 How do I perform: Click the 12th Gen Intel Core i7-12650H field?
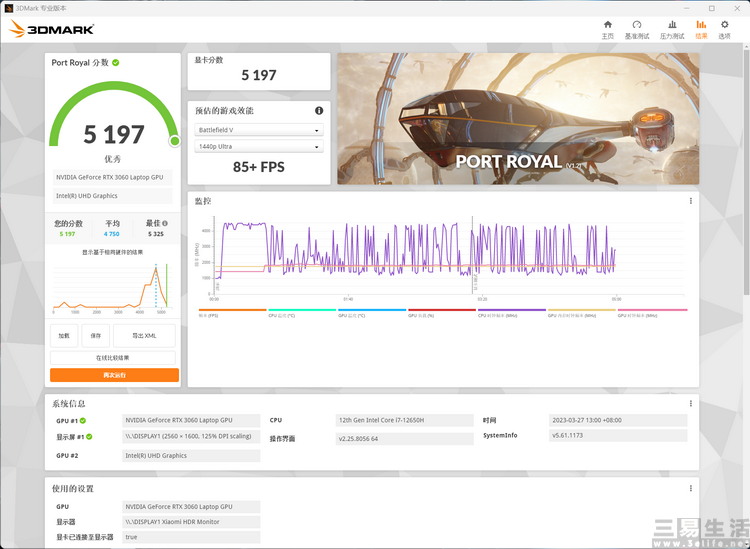click(x=405, y=420)
